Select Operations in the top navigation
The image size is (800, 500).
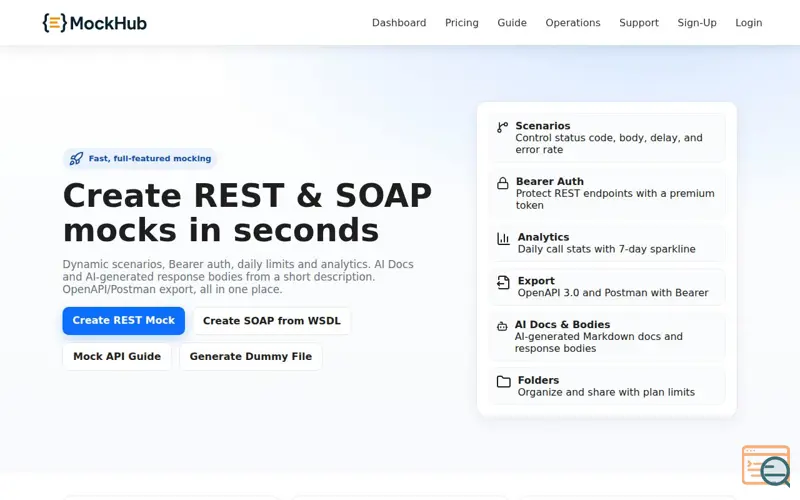point(573,23)
